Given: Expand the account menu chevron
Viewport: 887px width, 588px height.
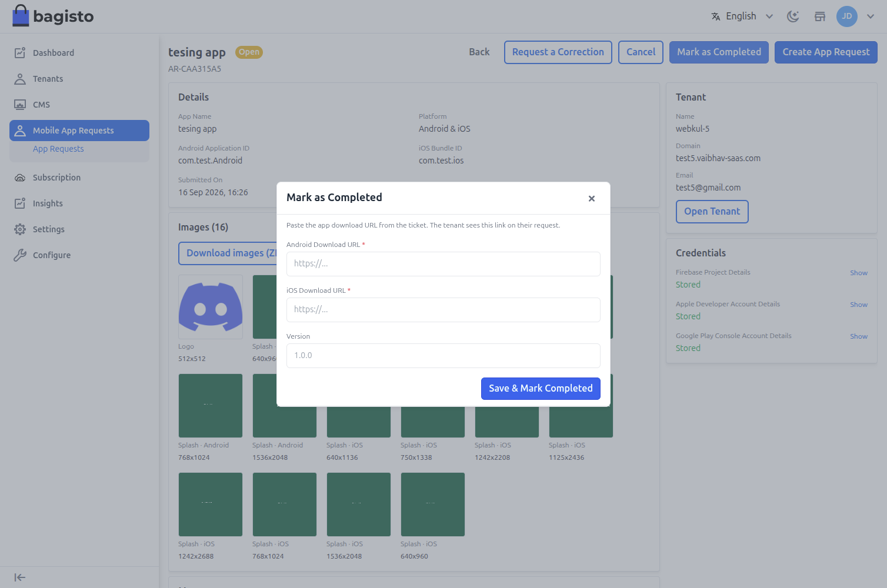Looking at the screenshot, I should (871, 16).
